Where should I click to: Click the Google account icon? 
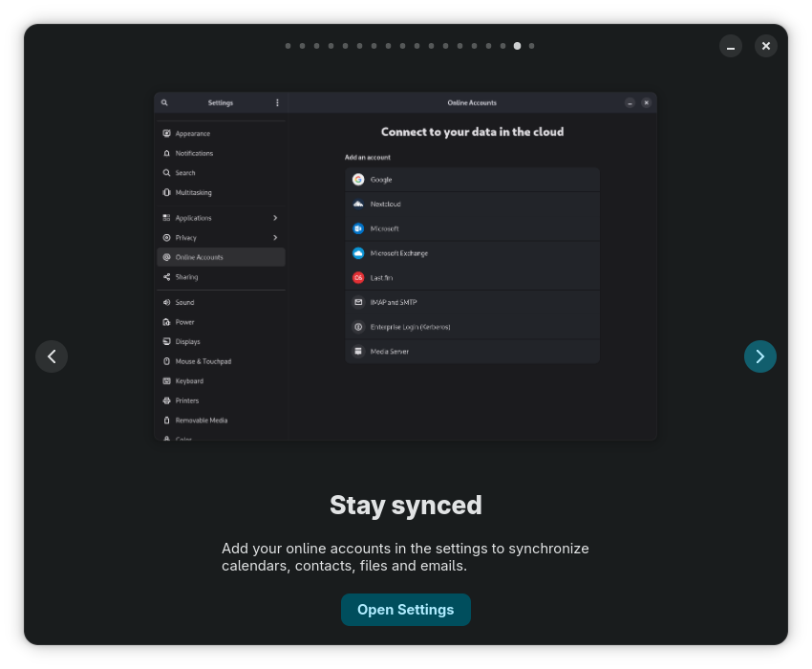[x=358, y=180]
